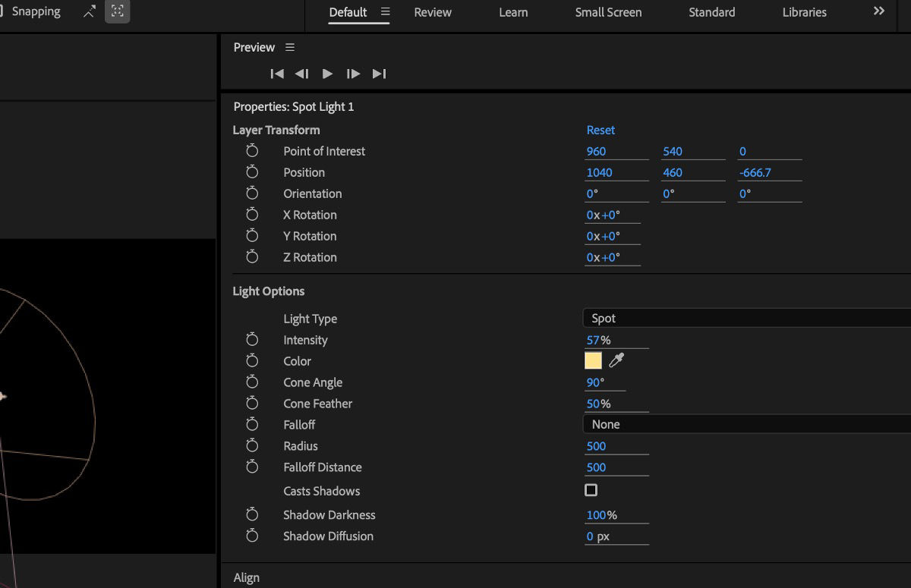The height and width of the screenshot is (588, 911).
Task: Expand the hidden workspaces with the chevron overflow
Action: (x=878, y=11)
